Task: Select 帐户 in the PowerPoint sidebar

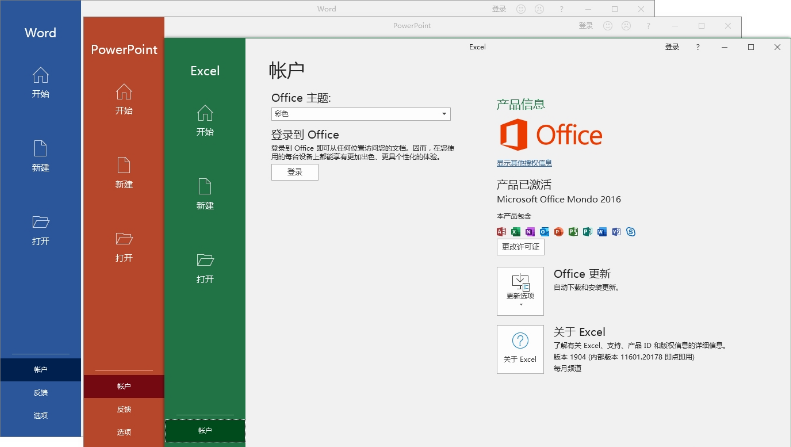Action: (x=124, y=386)
